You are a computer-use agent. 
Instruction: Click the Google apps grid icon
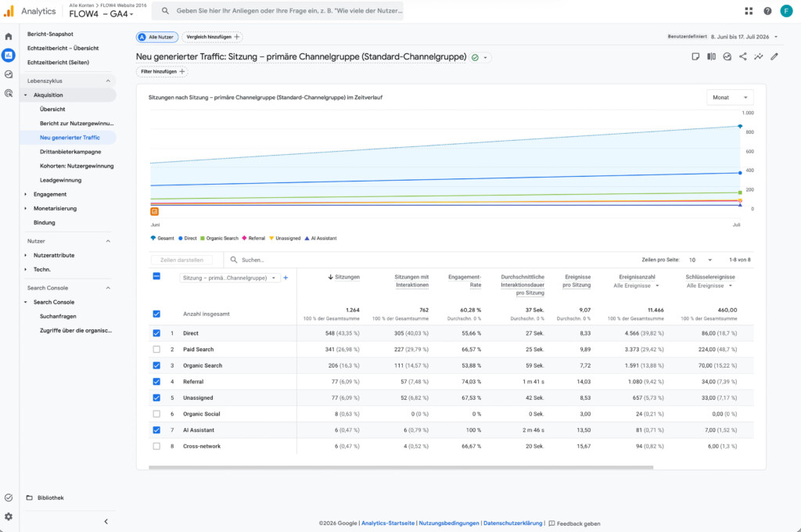coord(749,11)
